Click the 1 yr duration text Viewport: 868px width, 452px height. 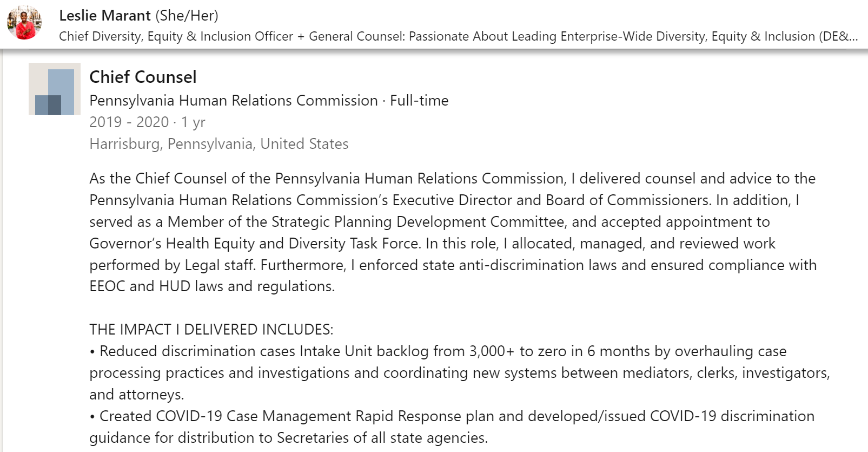pos(193,122)
